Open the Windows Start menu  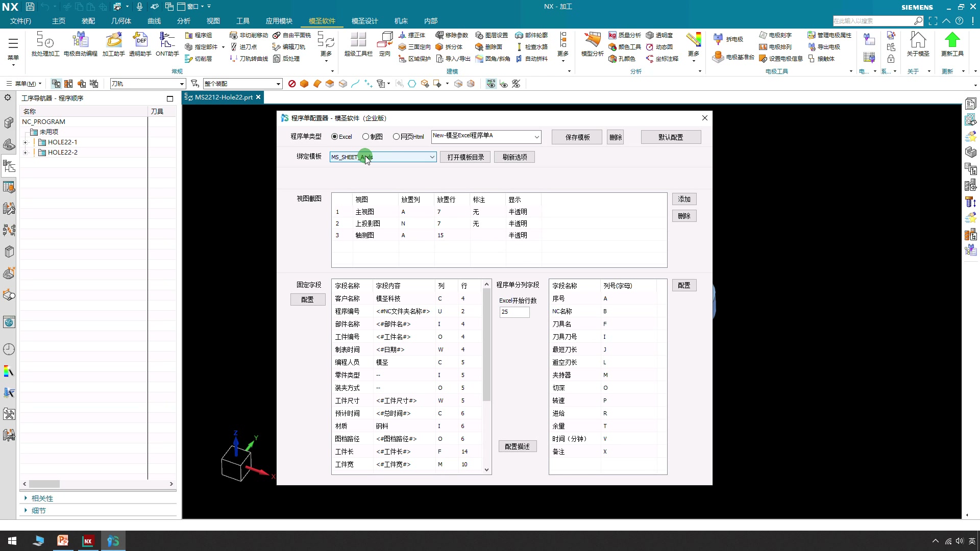click(x=12, y=541)
